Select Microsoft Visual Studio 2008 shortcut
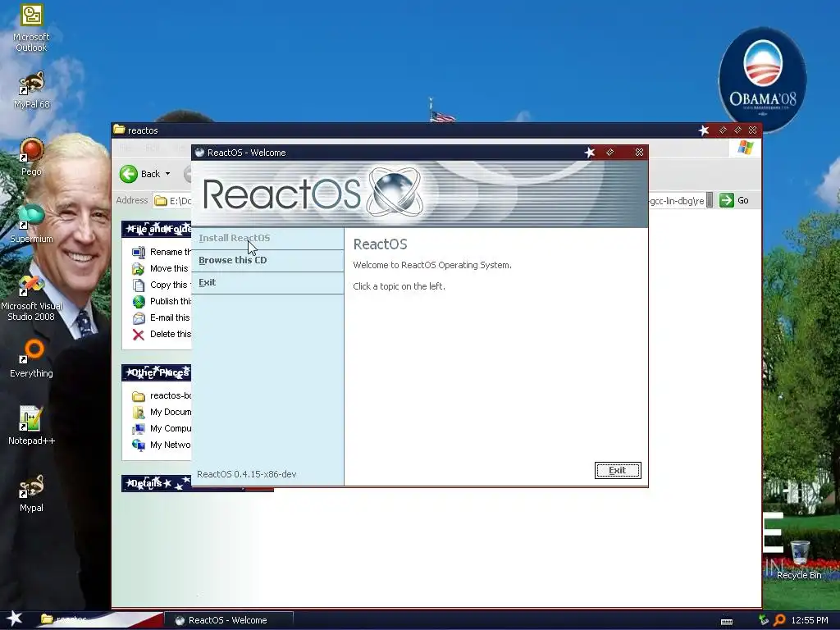840x630 pixels. [31, 298]
